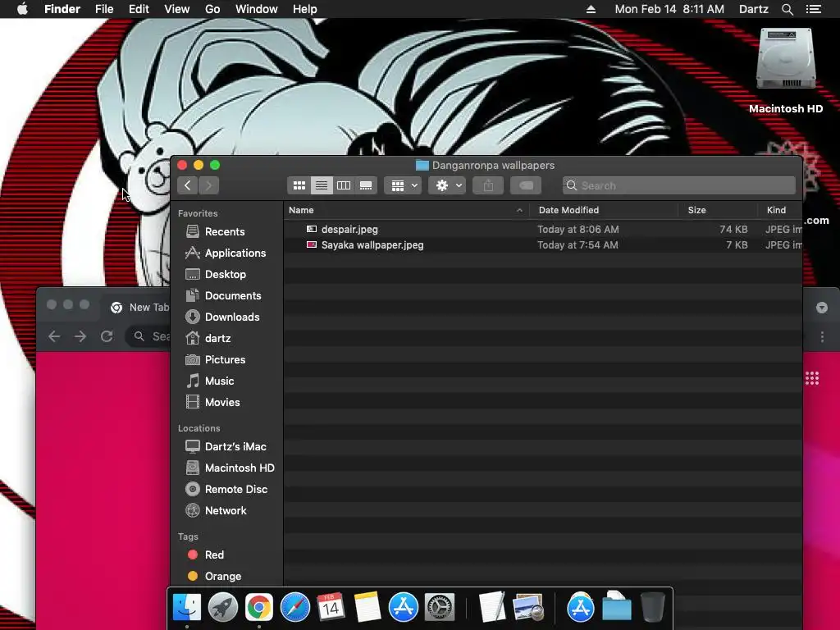Open Safari from the Dock
The image size is (840, 630).
pos(295,608)
